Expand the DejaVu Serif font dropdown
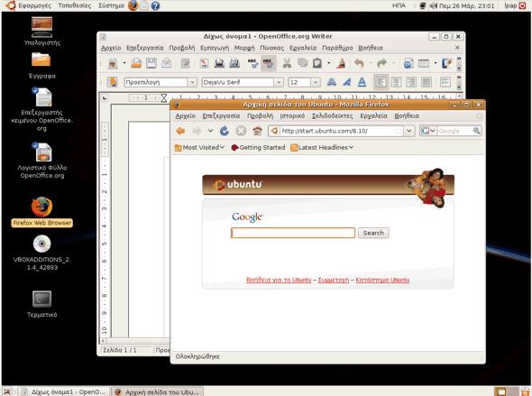The width and height of the screenshot is (532, 396). point(279,82)
